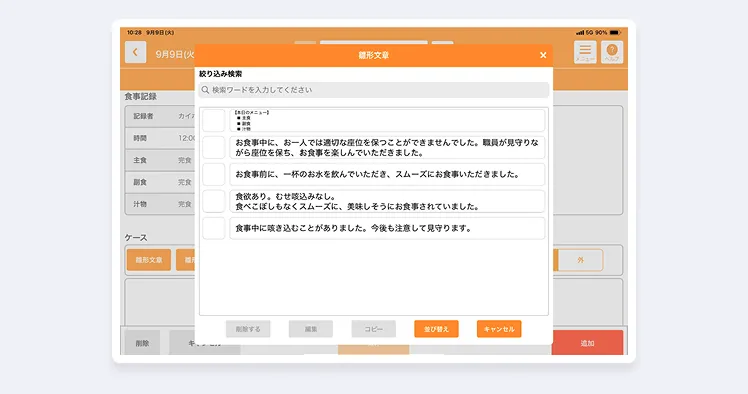Close the 雛形文章 dialog with X

[x=543, y=55]
